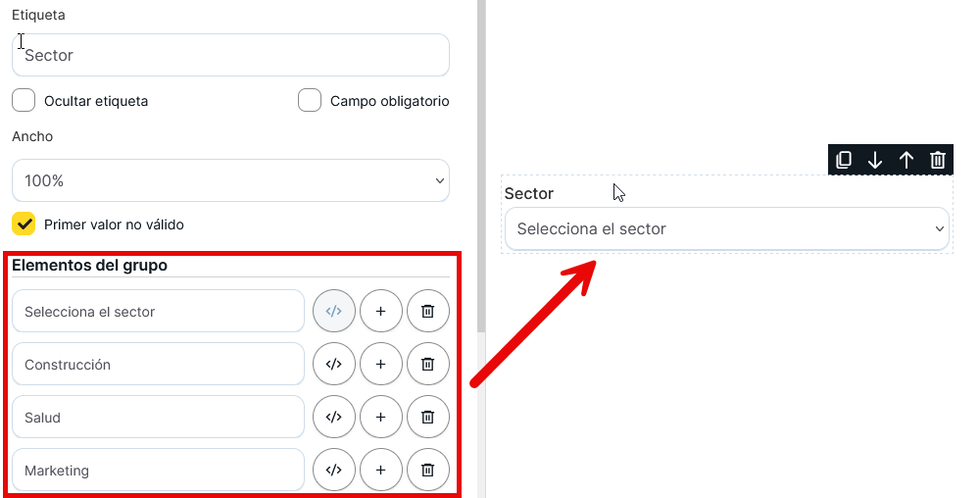
Task: Click the Etiqueta input containing 'Sector'
Action: point(230,55)
